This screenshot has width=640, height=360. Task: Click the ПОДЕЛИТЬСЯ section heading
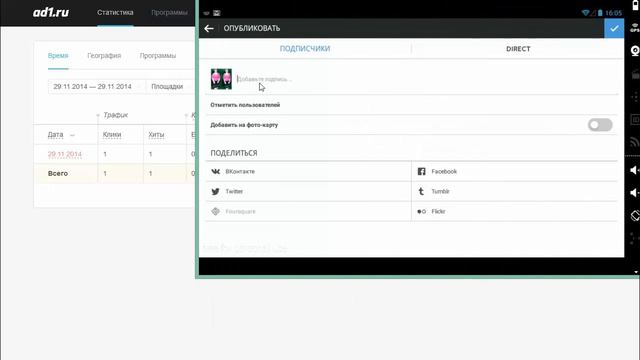tap(234, 153)
